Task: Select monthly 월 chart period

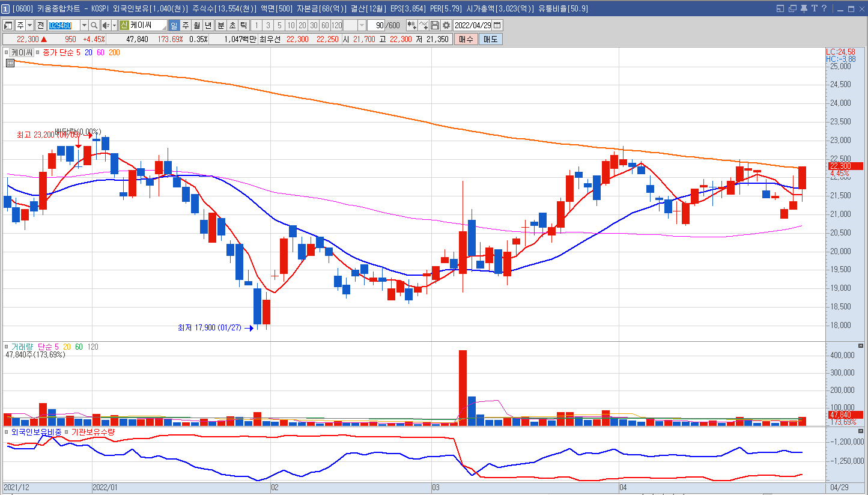Action: [x=197, y=25]
